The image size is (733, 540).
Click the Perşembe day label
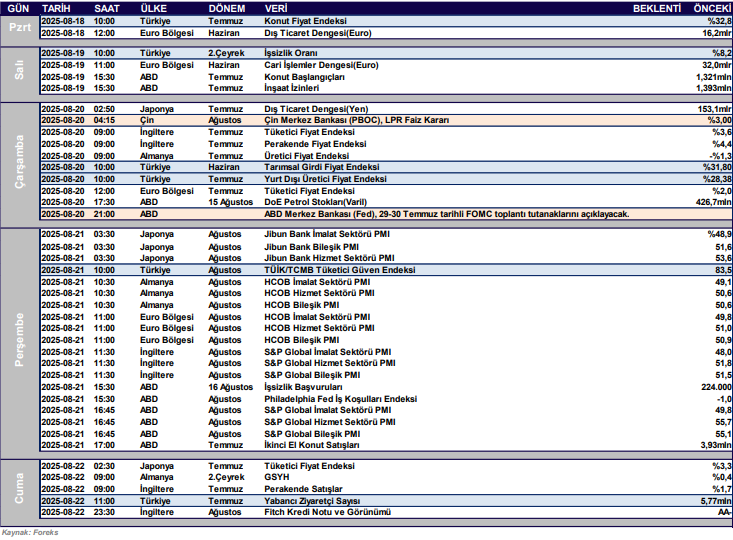pyautogui.click(x=18, y=340)
